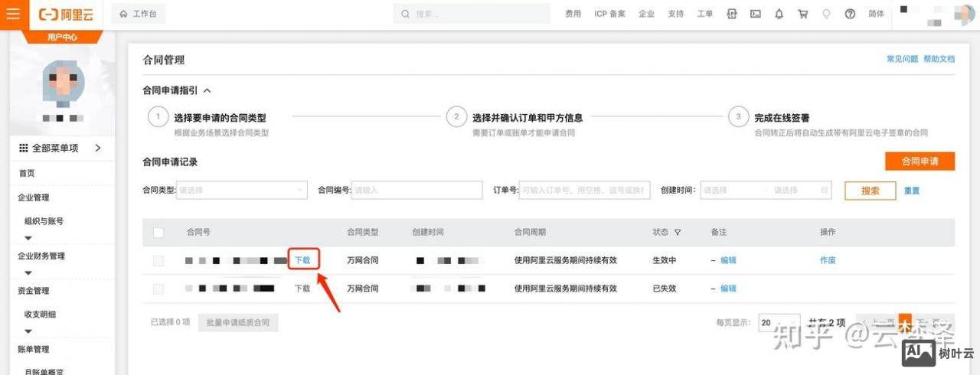The width and height of the screenshot is (980, 375).
Task: Open the 工作台 home workbench
Action: 138,14
